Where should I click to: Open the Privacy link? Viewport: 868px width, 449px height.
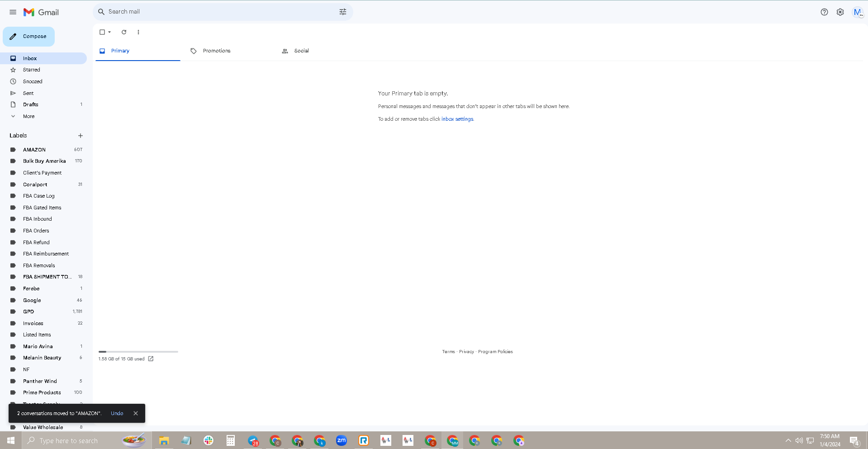[466, 352]
